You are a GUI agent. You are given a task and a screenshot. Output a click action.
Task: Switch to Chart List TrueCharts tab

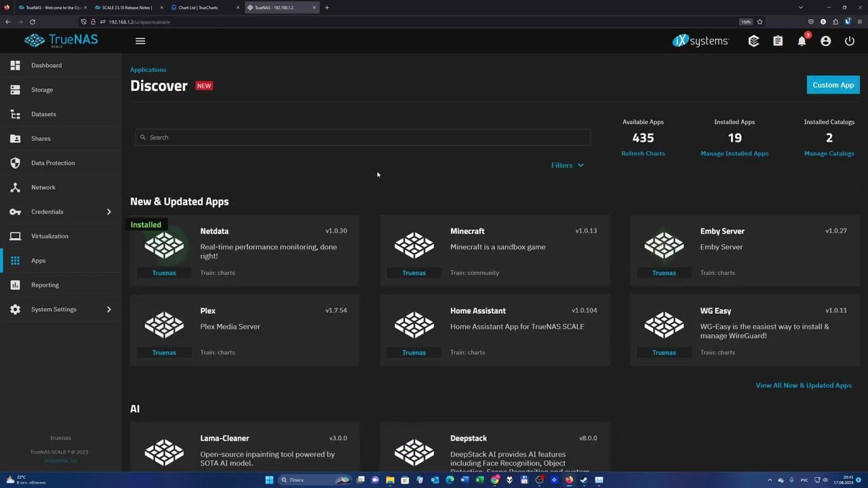pyautogui.click(x=205, y=7)
